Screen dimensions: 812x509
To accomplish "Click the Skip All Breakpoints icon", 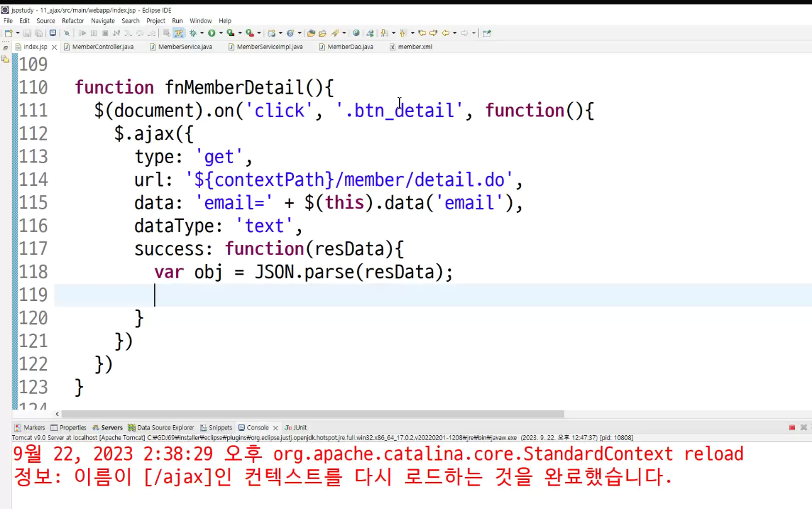I will tap(67, 33).
